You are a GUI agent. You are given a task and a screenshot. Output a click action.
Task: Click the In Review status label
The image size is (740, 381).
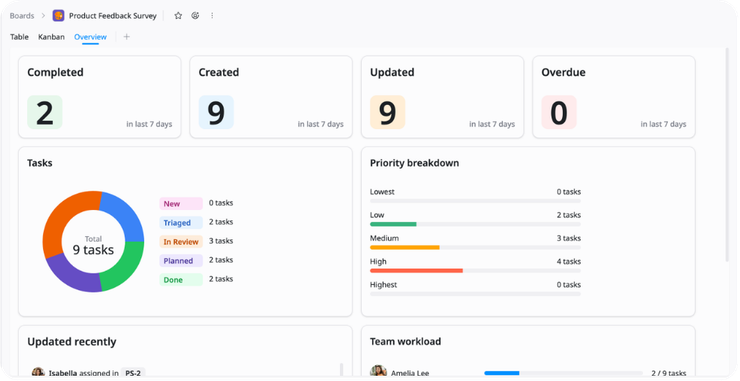[x=181, y=242]
